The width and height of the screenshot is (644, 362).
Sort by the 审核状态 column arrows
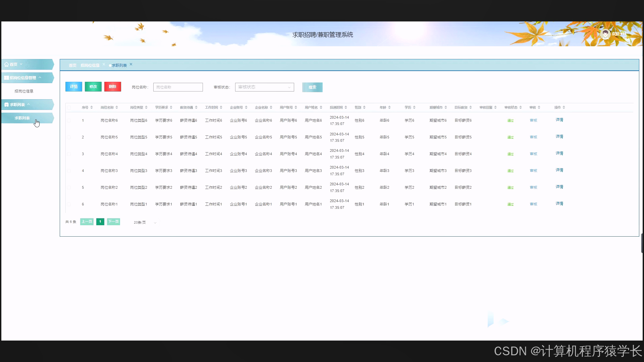point(521,108)
